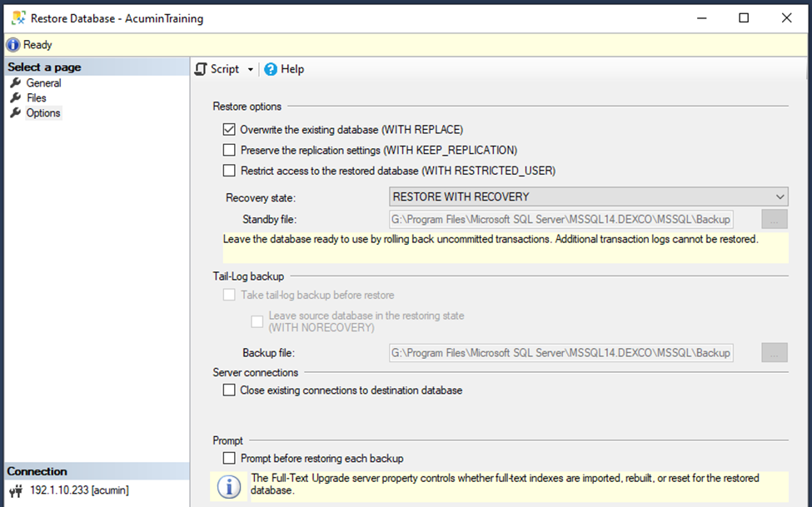Enable Prompt before restoring each backup

(x=229, y=459)
